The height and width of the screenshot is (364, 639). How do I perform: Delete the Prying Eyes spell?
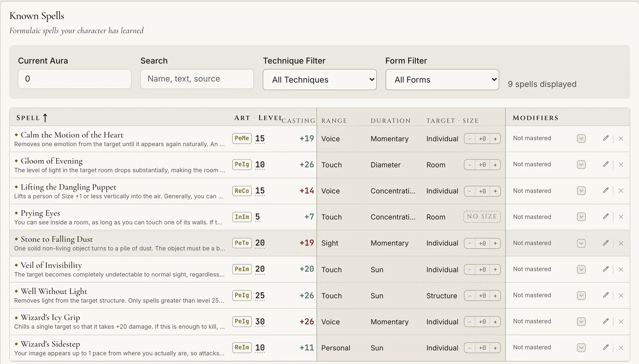621,217
